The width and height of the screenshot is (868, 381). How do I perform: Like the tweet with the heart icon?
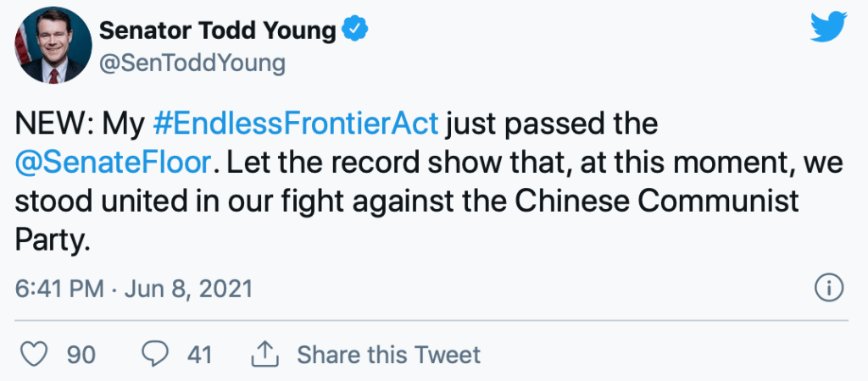coord(32,354)
